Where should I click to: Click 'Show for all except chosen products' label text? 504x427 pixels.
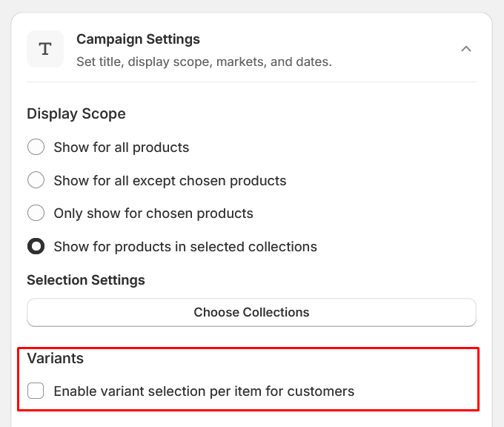(x=170, y=181)
